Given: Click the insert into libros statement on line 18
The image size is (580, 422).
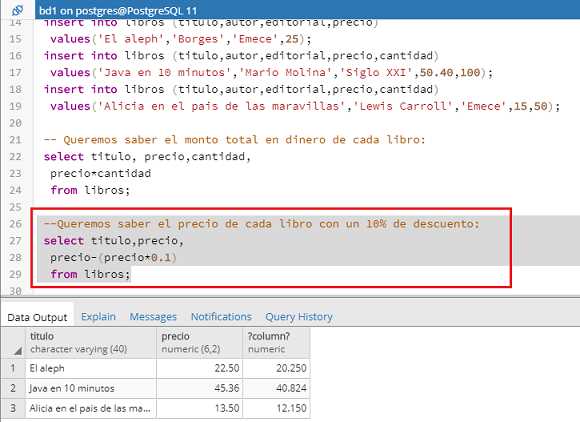Looking at the screenshot, I should tap(241, 90).
